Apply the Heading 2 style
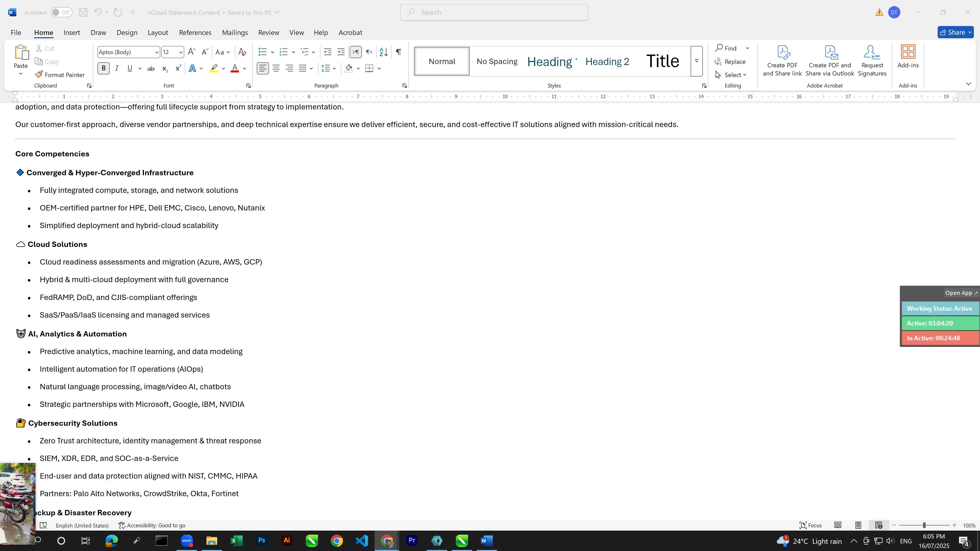980x551 pixels. click(x=607, y=61)
